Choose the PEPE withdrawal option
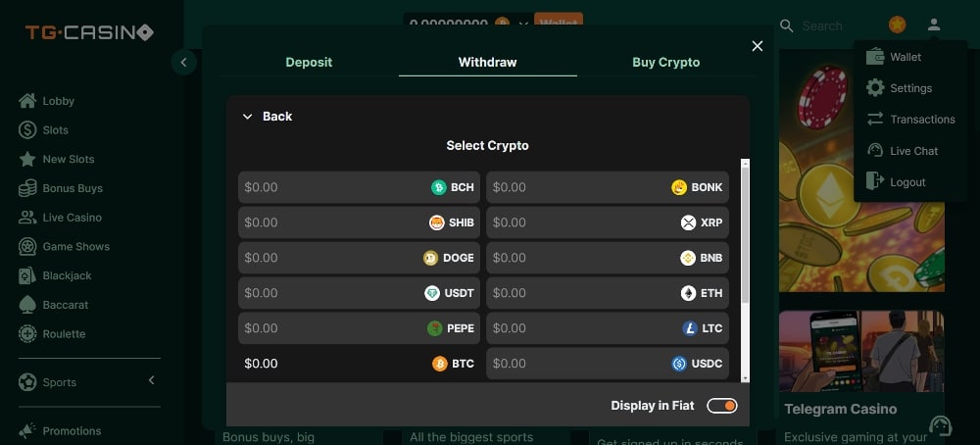The width and height of the screenshot is (980, 445). pyautogui.click(x=359, y=328)
